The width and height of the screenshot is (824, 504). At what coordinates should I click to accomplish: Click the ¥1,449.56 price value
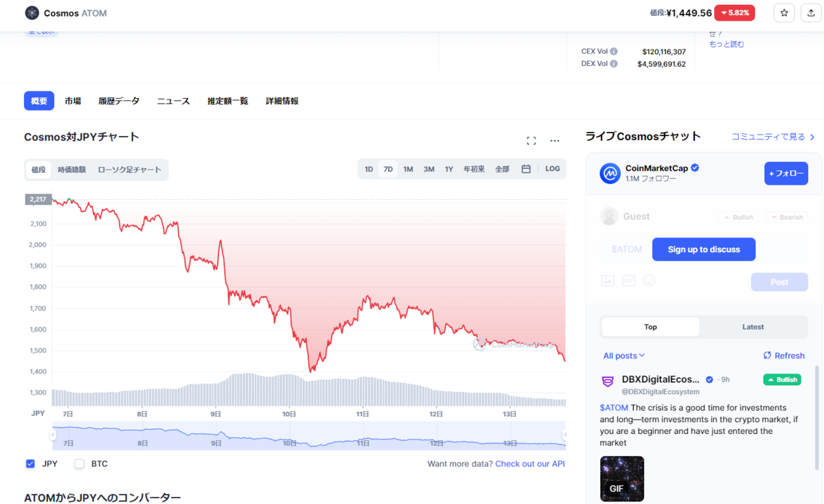click(x=688, y=13)
